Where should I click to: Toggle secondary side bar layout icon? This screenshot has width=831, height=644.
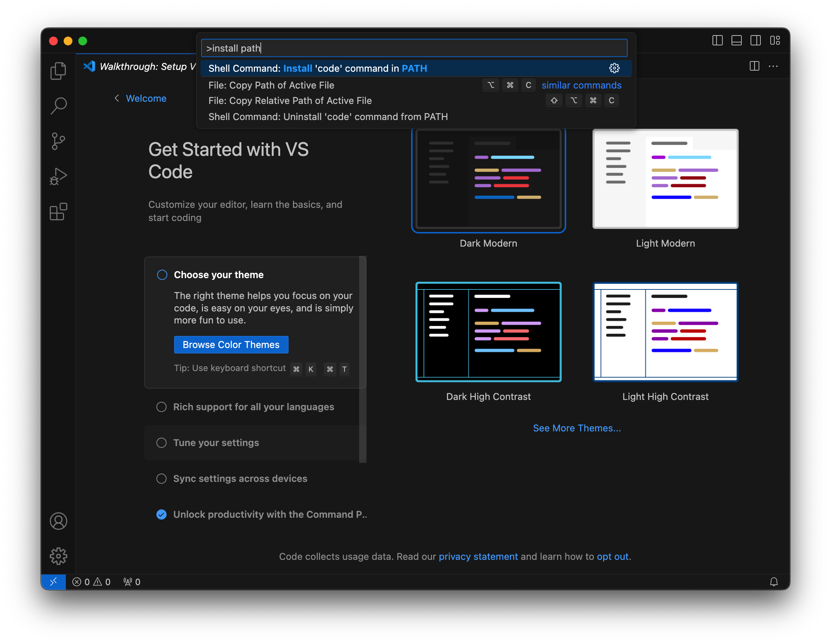(x=755, y=40)
